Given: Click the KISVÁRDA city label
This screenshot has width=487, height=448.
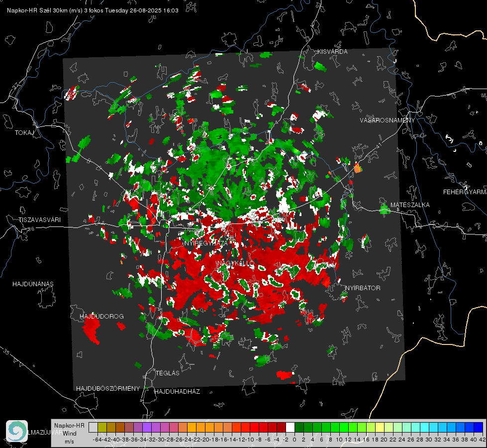Looking at the screenshot, I should point(332,52).
